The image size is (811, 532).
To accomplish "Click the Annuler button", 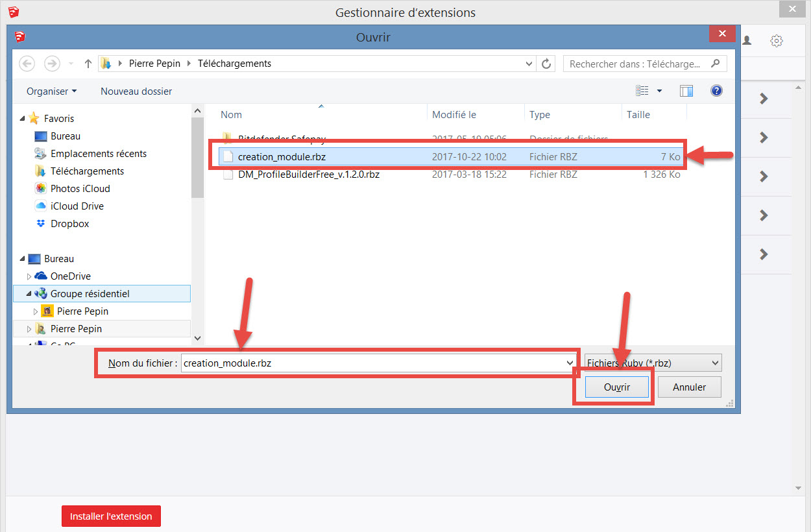I will 689,387.
